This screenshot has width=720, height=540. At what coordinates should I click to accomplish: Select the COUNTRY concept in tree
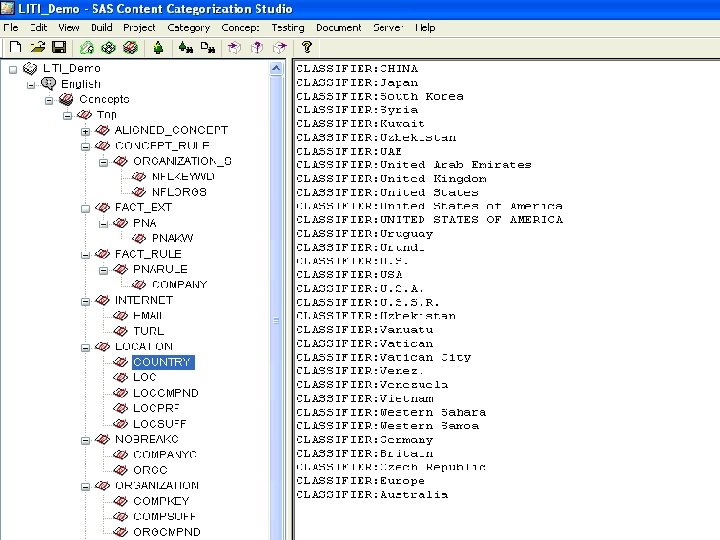pos(163,362)
